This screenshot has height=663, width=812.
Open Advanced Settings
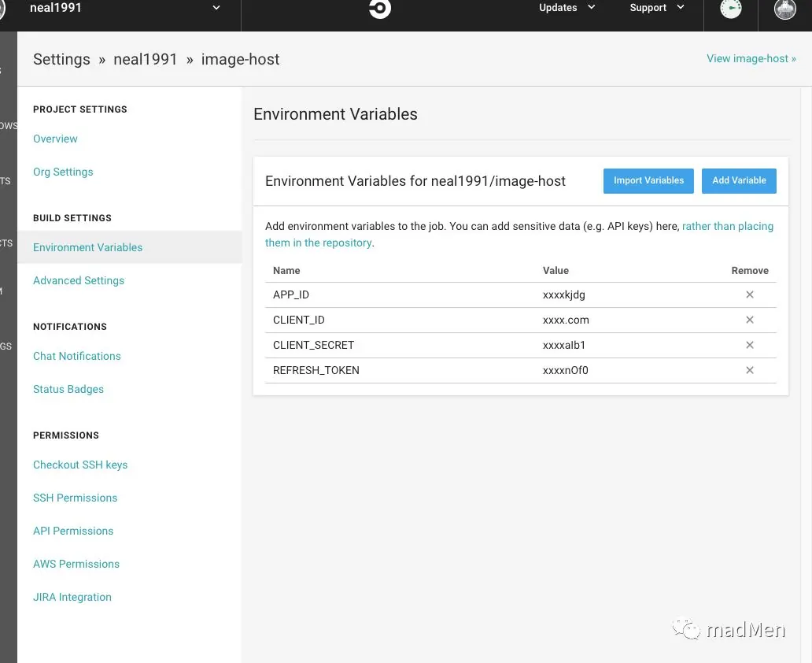[x=79, y=280]
